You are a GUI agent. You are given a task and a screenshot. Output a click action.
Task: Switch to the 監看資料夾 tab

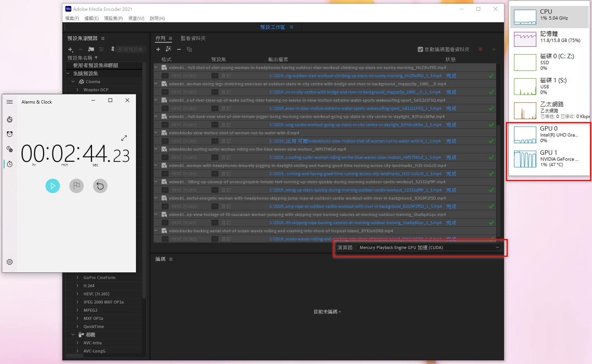[x=193, y=38]
